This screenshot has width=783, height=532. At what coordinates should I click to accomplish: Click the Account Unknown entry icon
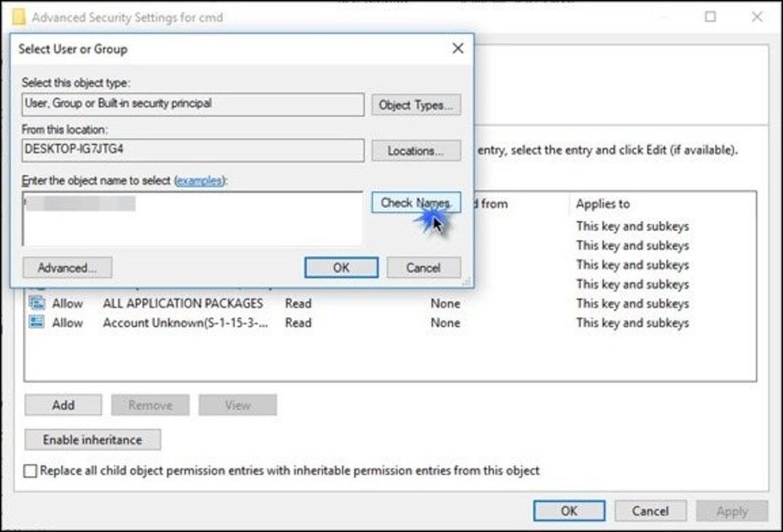point(36,322)
